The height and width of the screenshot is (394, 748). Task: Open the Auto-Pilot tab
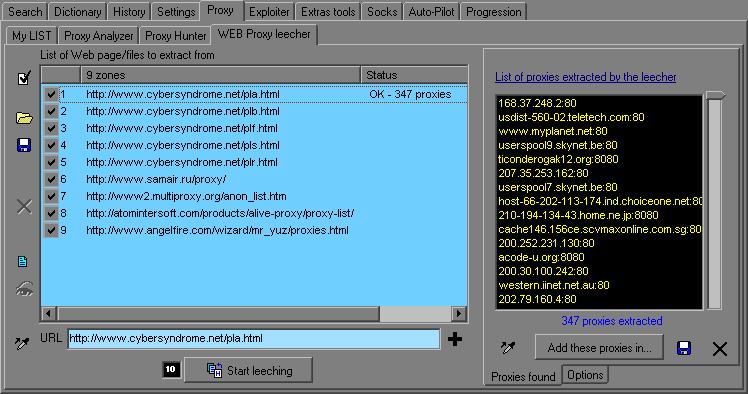(x=431, y=11)
